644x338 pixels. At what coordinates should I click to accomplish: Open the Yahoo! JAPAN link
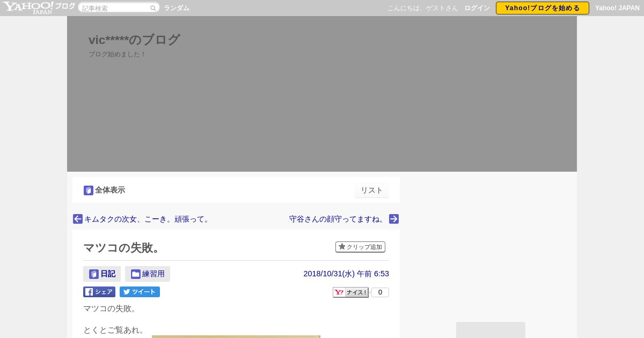[617, 8]
